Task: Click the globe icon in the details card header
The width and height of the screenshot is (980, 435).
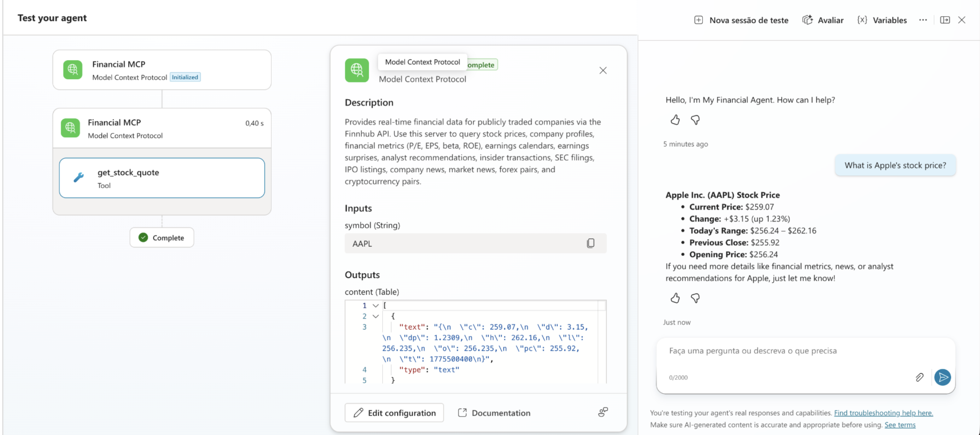Action: click(356, 70)
